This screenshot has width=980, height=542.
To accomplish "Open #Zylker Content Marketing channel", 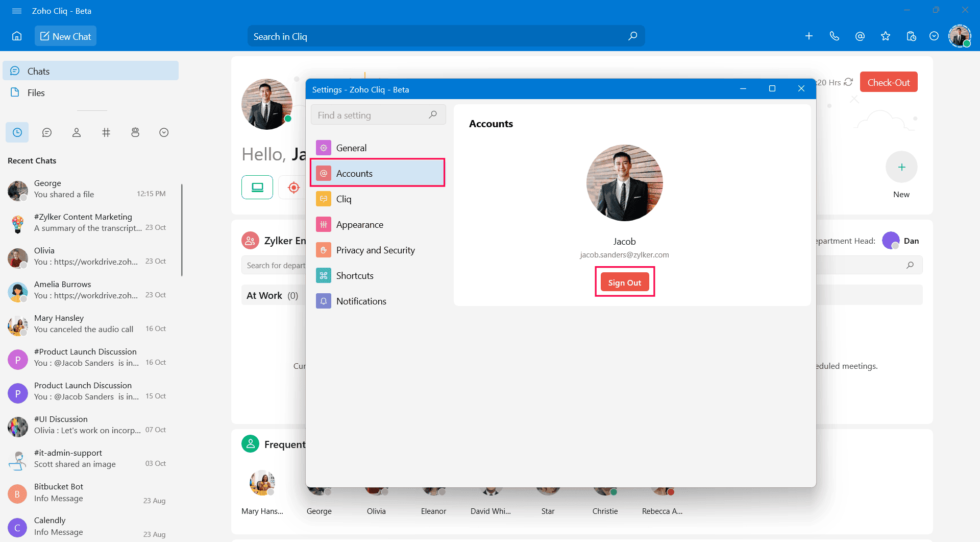I will (x=89, y=223).
